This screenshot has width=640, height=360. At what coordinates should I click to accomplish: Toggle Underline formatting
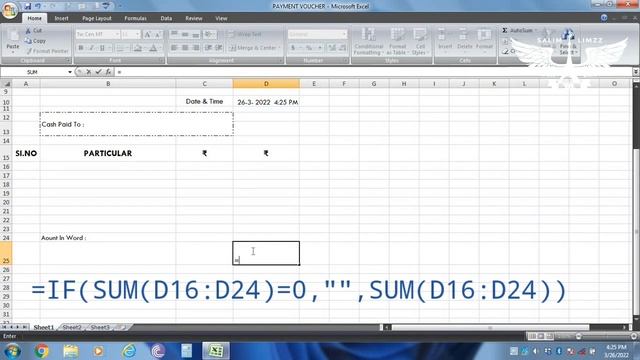[102, 48]
